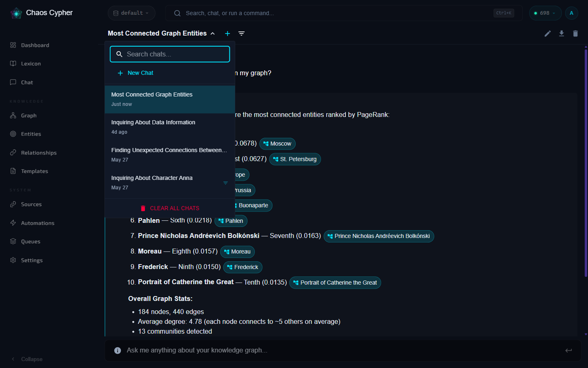Focus the Search chats field
The height and width of the screenshot is (368, 588).
click(170, 54)
